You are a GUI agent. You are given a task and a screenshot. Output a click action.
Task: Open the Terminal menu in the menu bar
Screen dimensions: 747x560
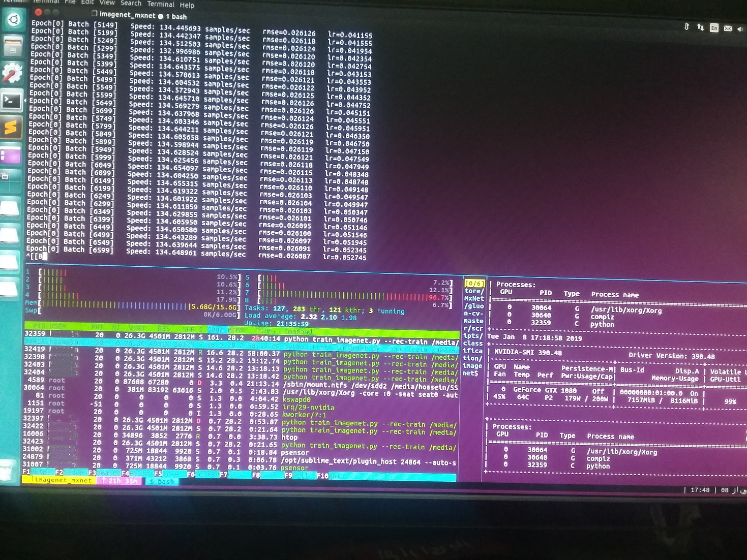[160, 4]
